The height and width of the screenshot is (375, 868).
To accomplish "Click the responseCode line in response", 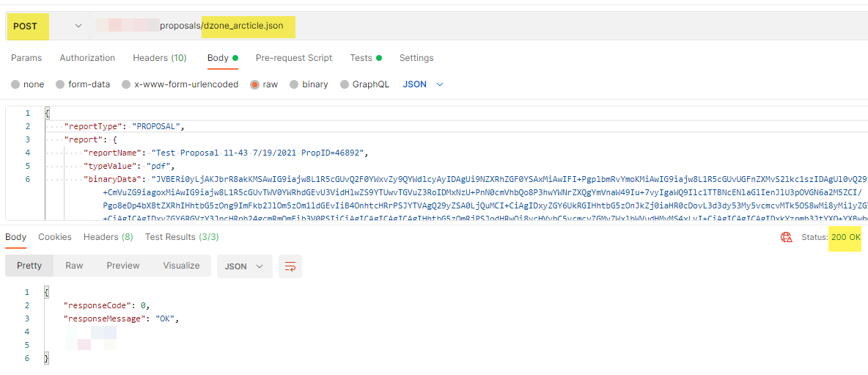I will coord(107,305).
